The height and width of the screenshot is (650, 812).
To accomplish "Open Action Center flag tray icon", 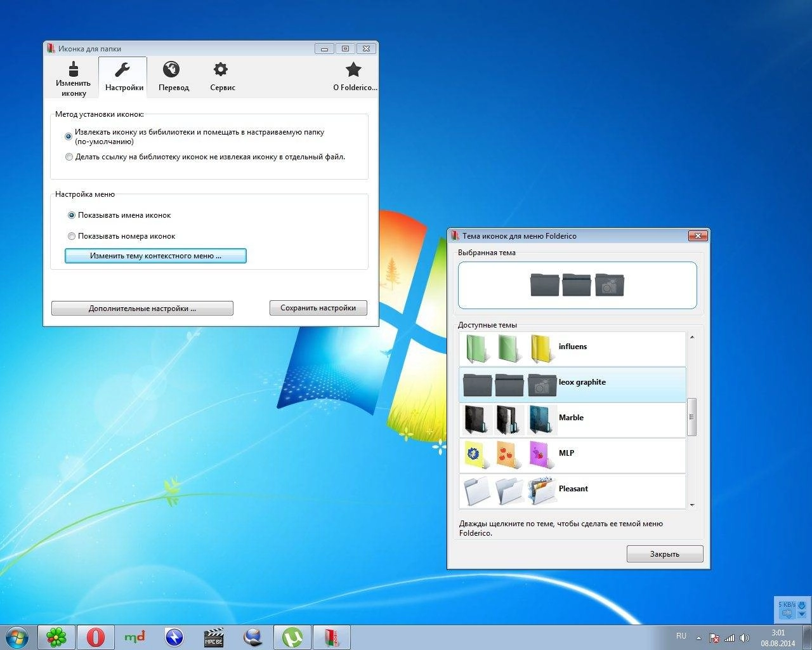I will tap(714, 638).
